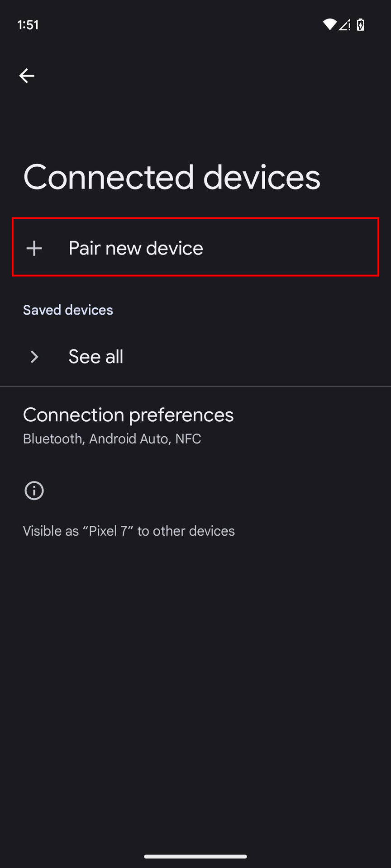391x868 pixels.
Task: Tap Android Auto in the preferences subtitle
Action: point(129,439)
